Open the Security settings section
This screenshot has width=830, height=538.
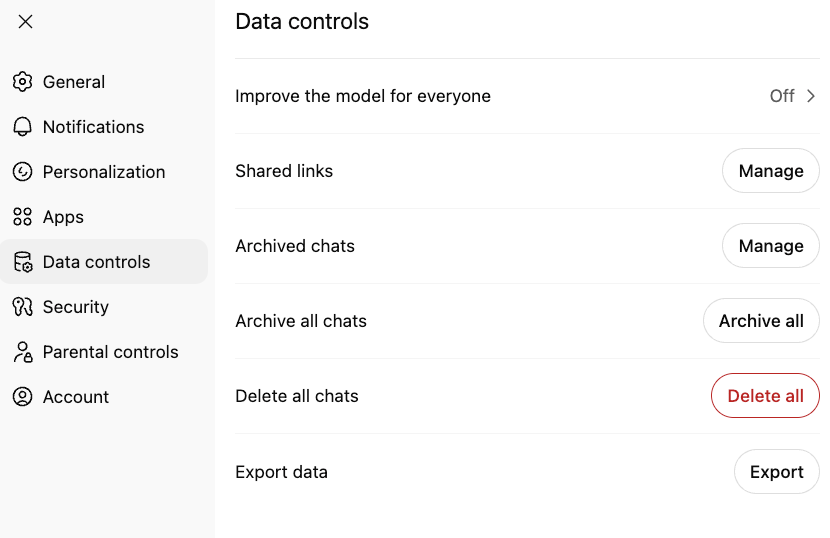75,307
